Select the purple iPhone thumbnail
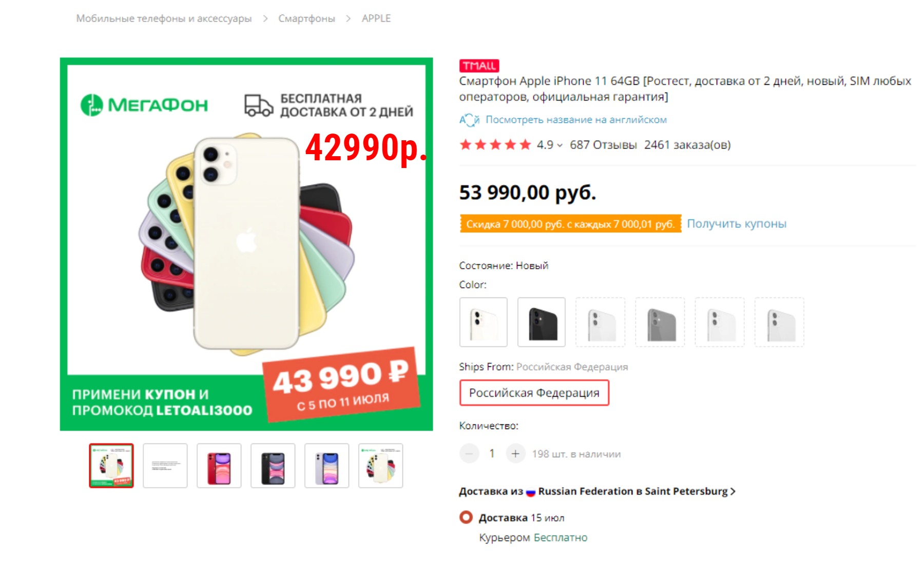 (327, 466)
